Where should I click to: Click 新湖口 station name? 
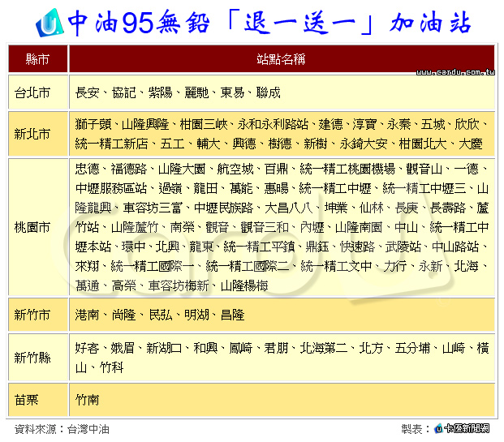pyautogui.click(x=164, y=348)
